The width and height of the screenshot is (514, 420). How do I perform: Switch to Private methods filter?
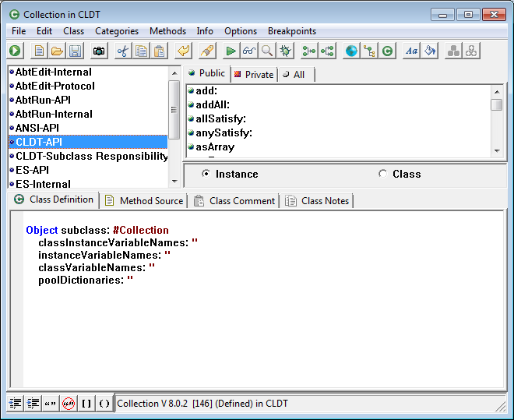(254, 74)
